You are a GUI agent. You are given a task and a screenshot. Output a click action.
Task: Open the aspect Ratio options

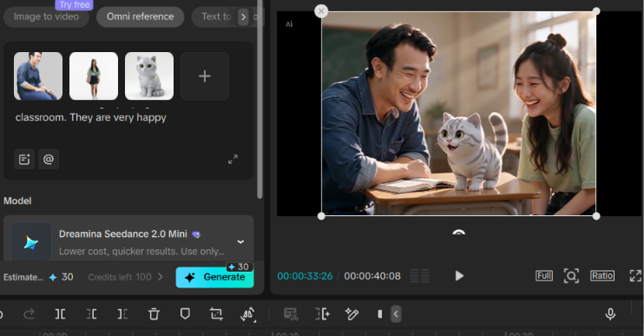tap(602, 275)
